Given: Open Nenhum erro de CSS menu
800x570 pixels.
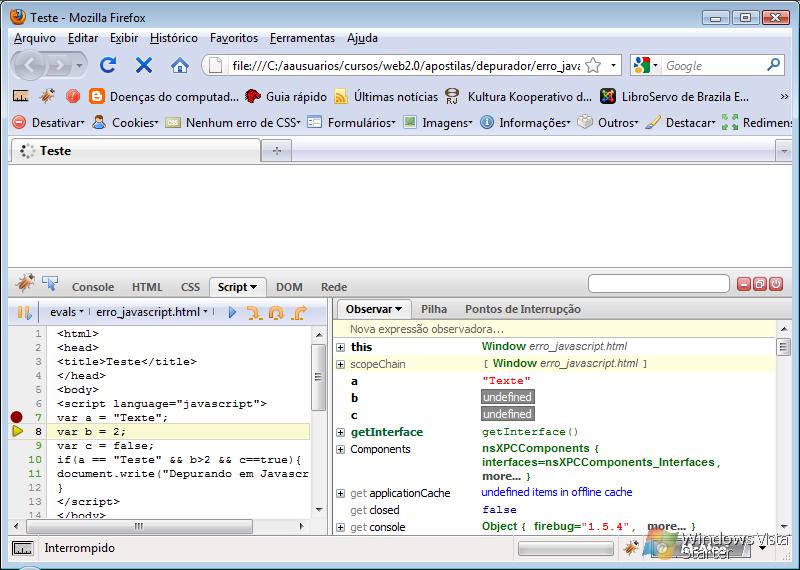Looking at the screenshot, I should click(x=233, y=122).
